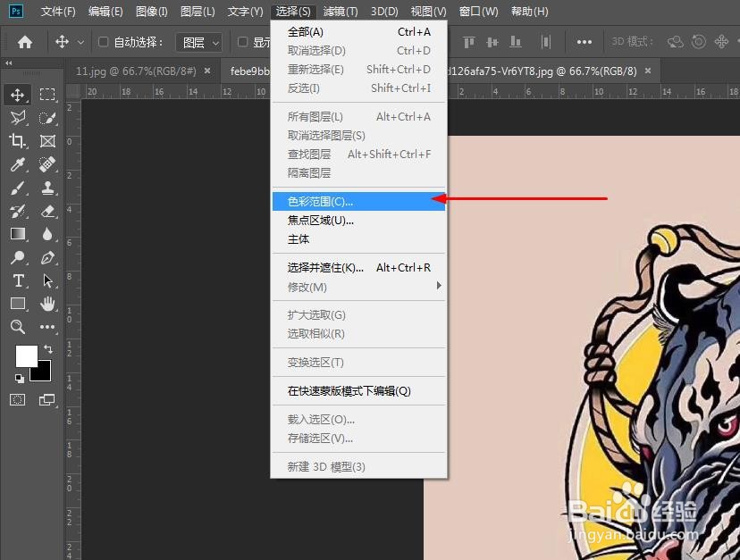
Task: Swap foreground and background colors
Action: [48, 349]
